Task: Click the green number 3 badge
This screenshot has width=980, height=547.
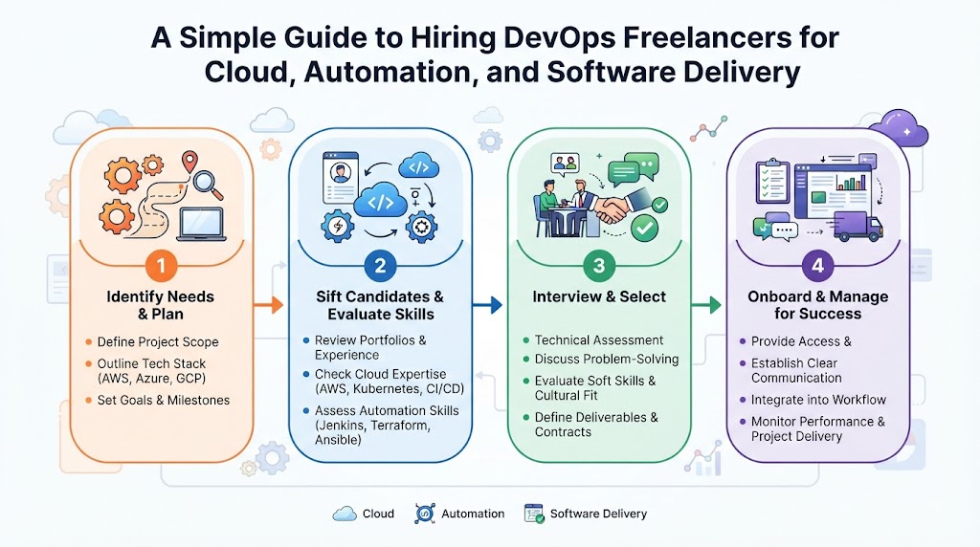Action: click(x=599, y=266)
